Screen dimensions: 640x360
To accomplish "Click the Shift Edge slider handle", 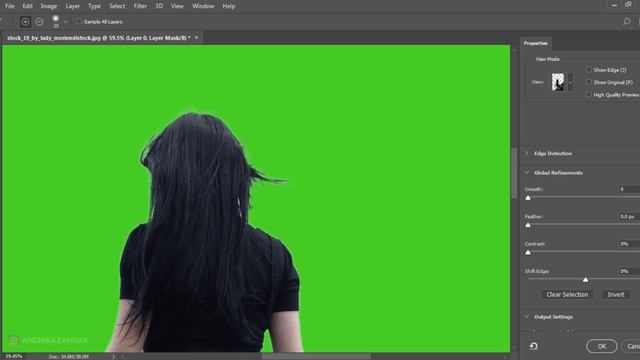I will [x=585, y=280].
